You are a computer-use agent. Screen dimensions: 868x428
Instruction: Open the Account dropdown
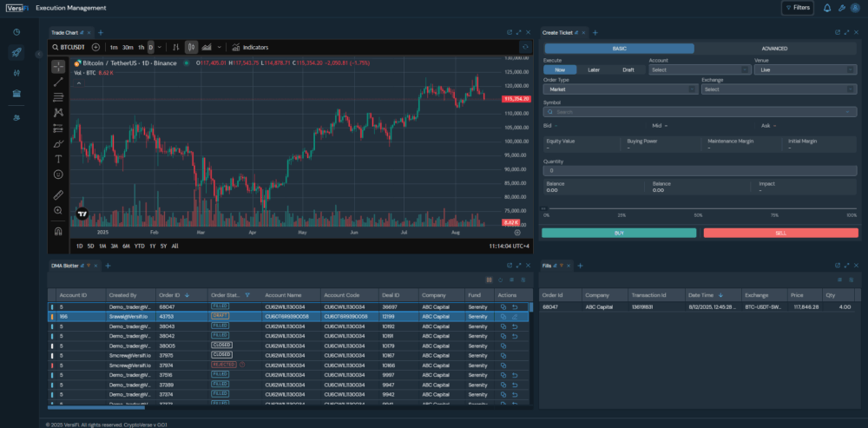coord(698,69)
